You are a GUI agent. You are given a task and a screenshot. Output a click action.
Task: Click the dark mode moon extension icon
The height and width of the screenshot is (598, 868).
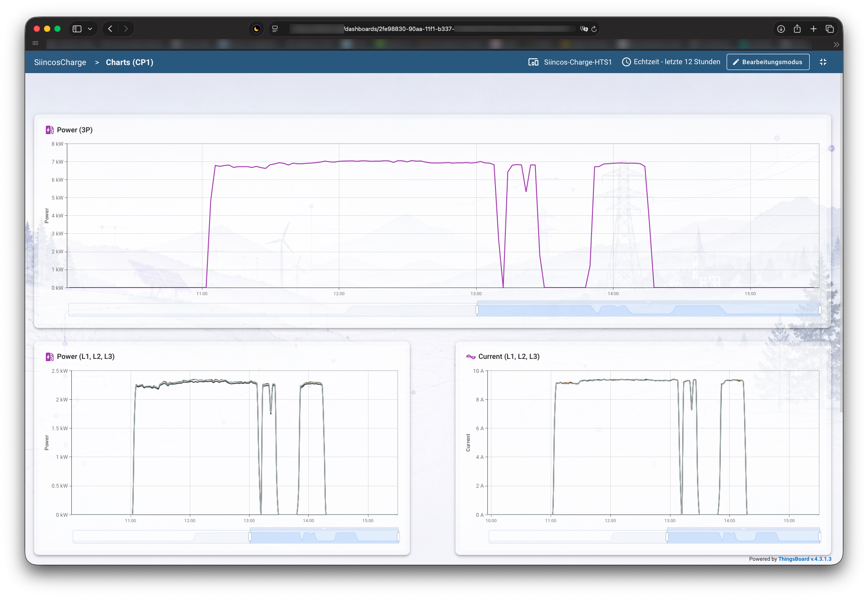[x=256, y=29]
